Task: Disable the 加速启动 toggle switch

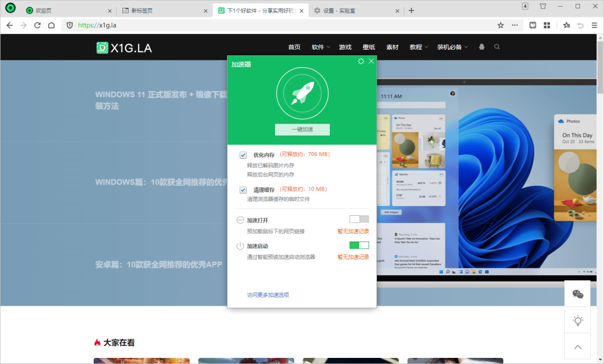Action: (359, 245)
